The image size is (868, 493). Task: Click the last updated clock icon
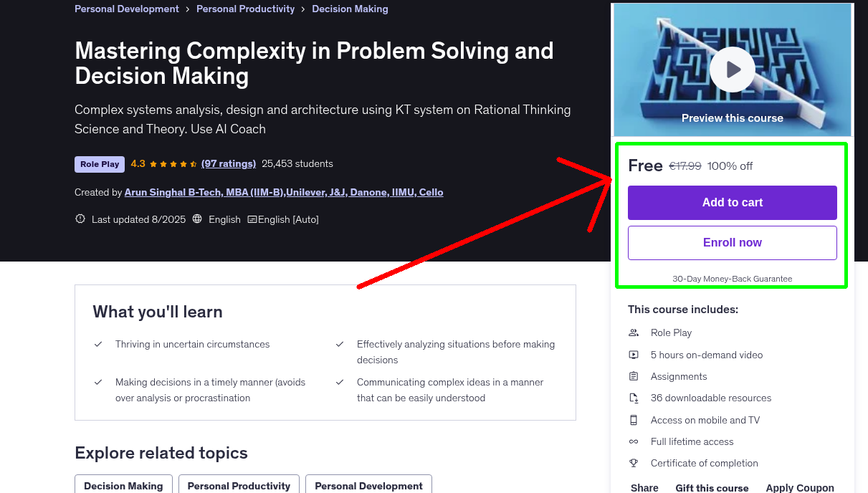(80, 219)
